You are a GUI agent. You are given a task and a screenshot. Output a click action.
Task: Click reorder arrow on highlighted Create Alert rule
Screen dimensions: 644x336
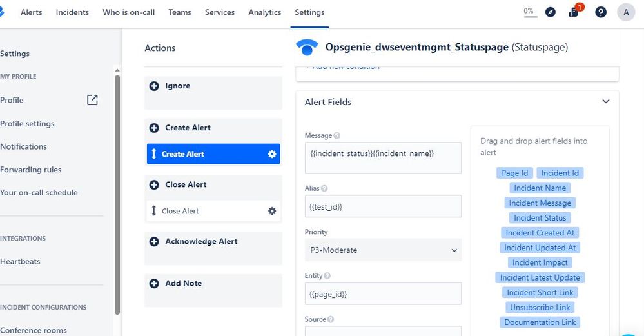click(153, 154)
